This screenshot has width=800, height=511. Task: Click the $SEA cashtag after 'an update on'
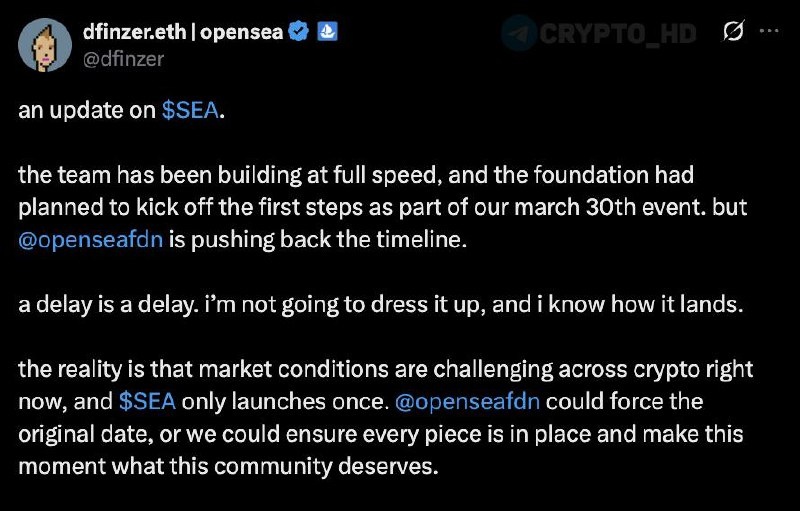click(190, 110)
